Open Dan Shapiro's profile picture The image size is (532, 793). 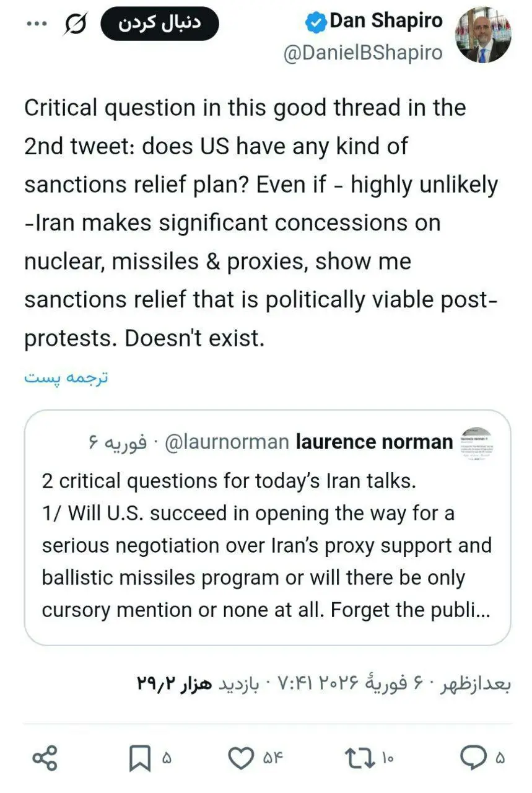(483, 35)
